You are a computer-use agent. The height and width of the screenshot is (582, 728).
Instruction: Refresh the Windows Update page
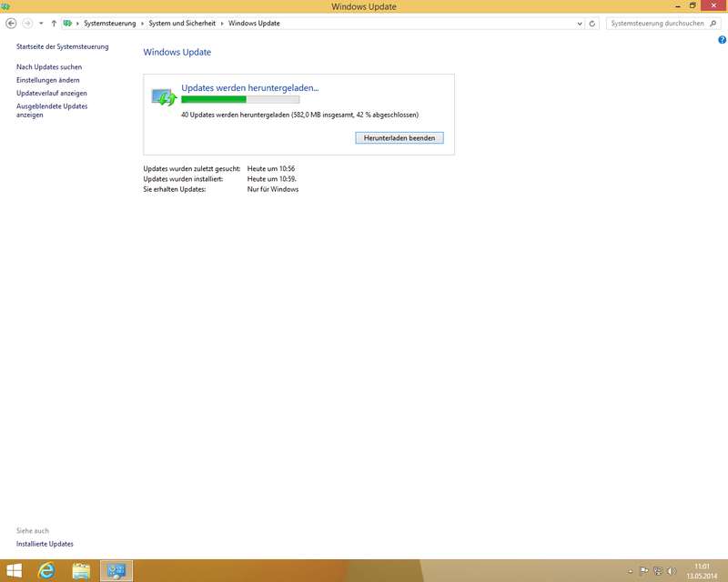(592, 24)
